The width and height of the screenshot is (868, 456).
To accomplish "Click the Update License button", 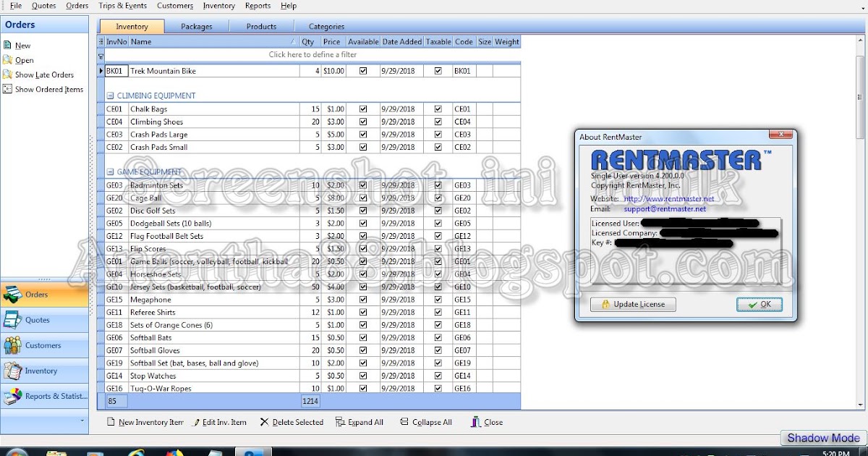I will coord(633,305).
